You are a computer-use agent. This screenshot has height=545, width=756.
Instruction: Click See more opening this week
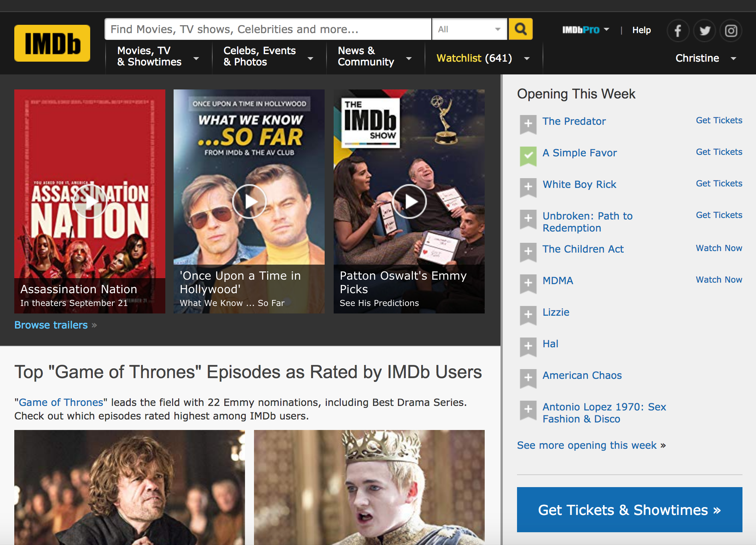pyautogui.click(x=587, y=445)
